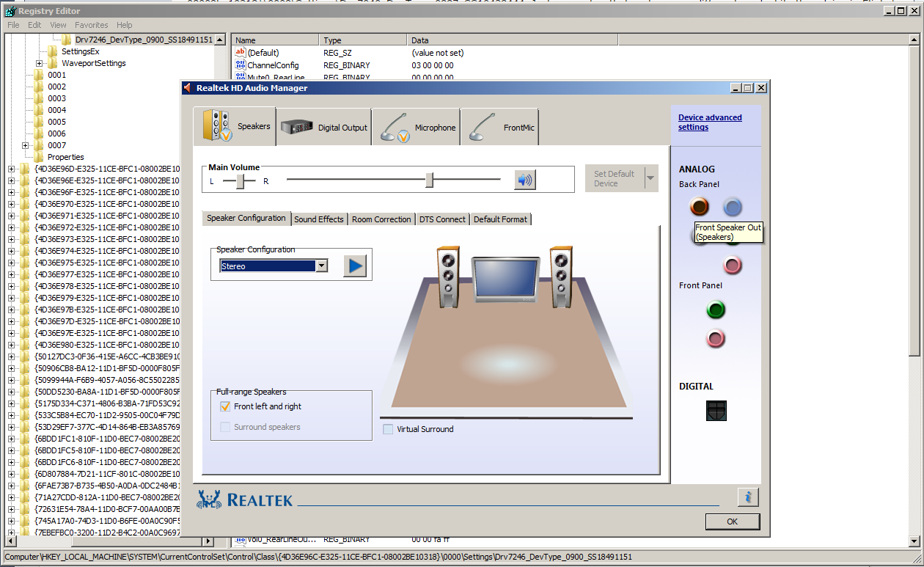Select the 0004 key folder
Image resolution: width=924 pixels, height=567 pixels.
pos(56,110)
